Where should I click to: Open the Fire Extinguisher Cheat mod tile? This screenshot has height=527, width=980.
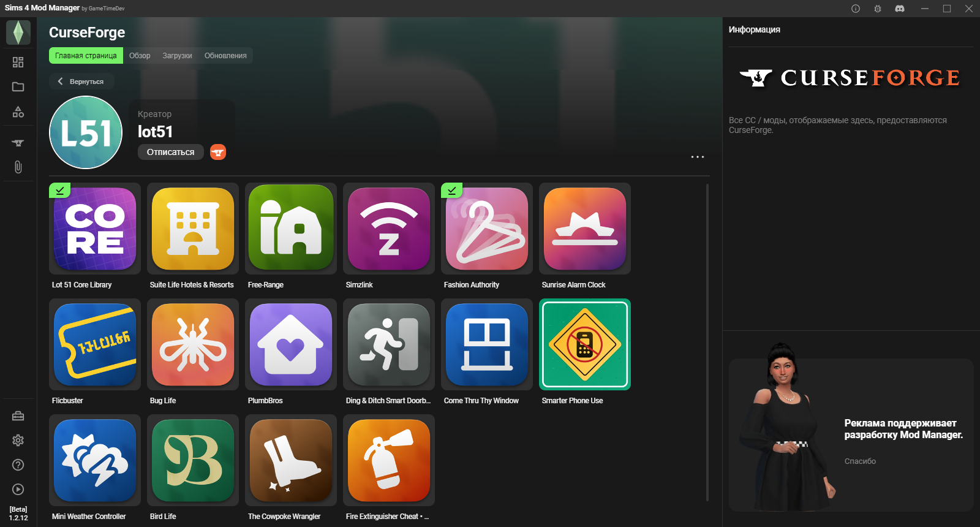click(x=389, y=460)
